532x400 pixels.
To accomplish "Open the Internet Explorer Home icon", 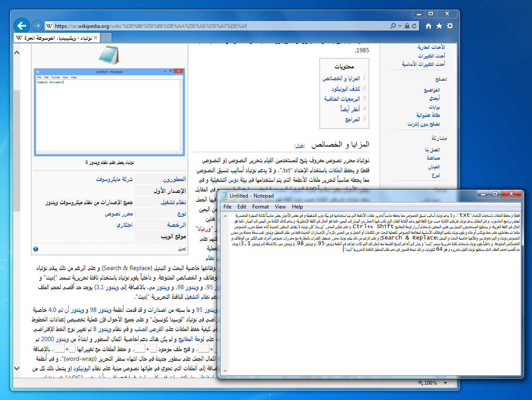I will click(x=429, y=26).
